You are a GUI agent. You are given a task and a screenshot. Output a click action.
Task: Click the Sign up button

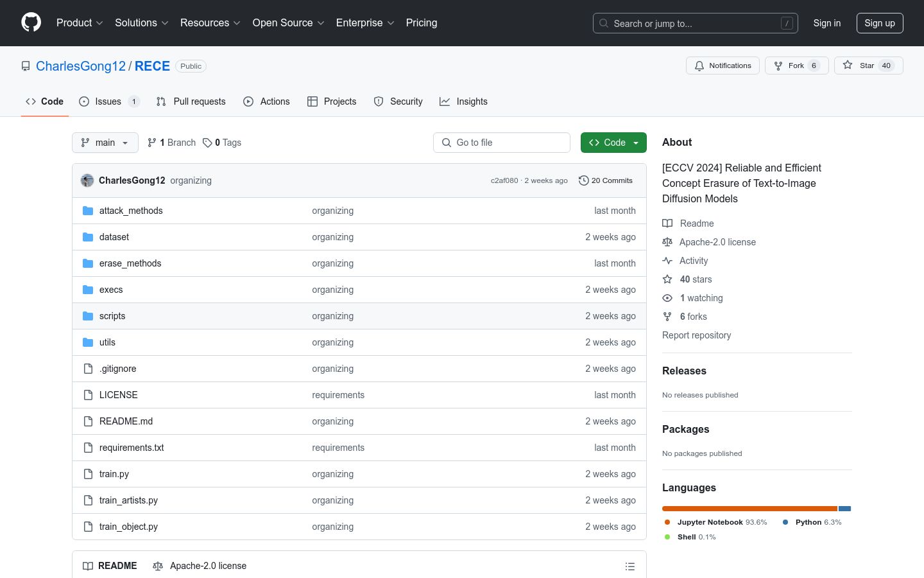(x=880, y=23)
